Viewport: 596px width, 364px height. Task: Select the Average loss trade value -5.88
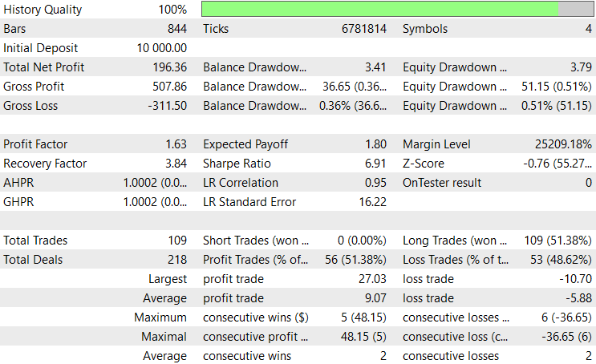coord(578,298)
